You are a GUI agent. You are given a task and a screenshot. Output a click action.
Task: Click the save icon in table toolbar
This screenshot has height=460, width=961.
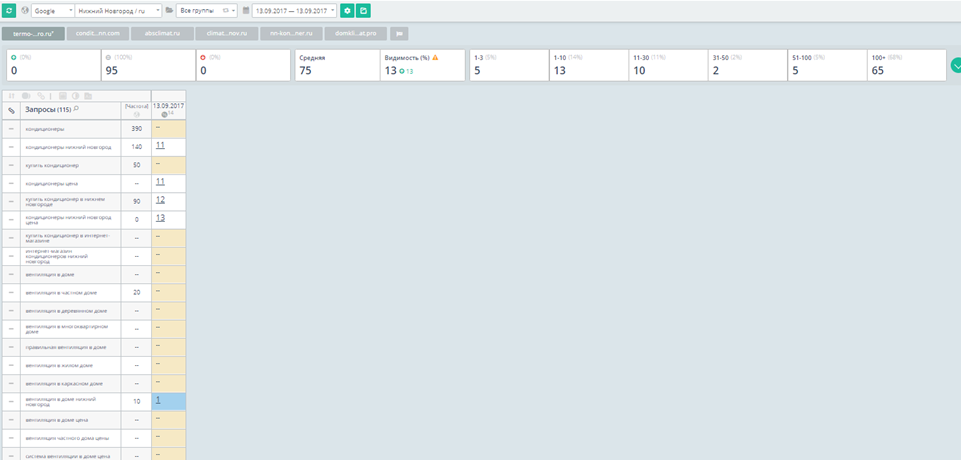click(x=63, y=96)
